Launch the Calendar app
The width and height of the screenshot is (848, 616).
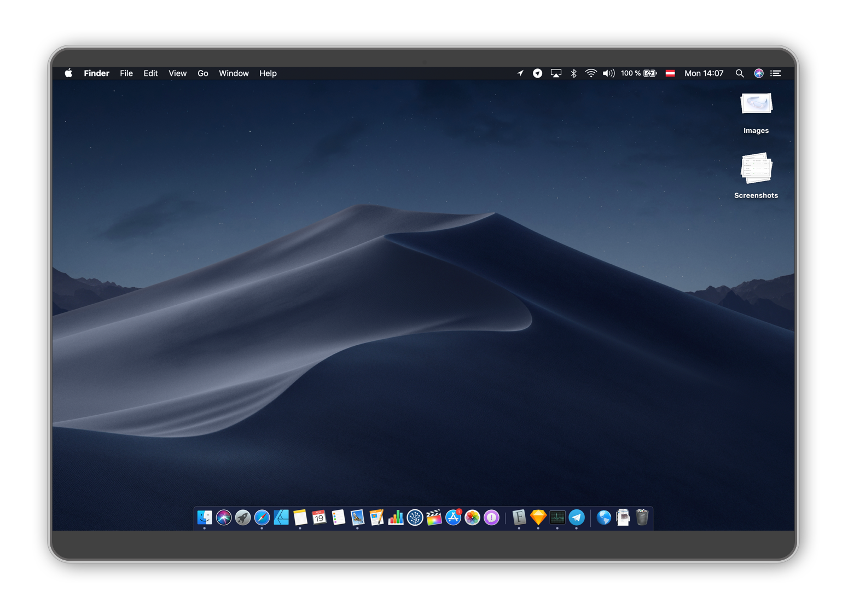click(x=320, y=518)
